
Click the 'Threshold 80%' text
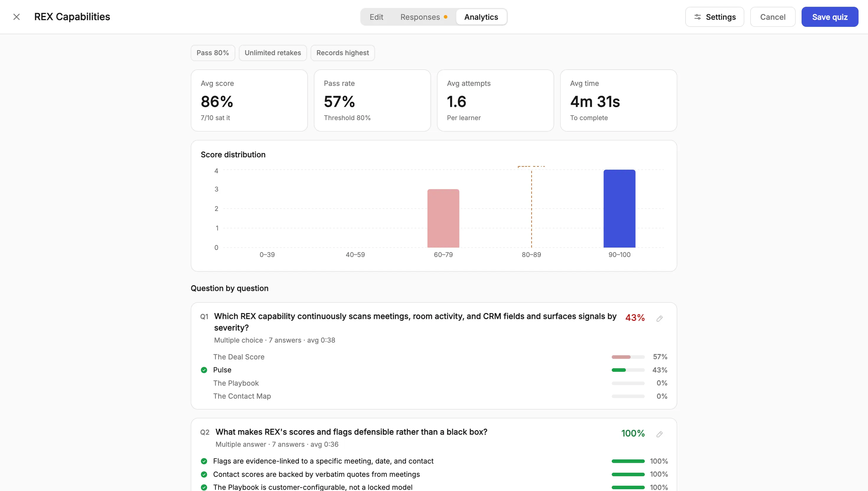(x=347, y=118)
